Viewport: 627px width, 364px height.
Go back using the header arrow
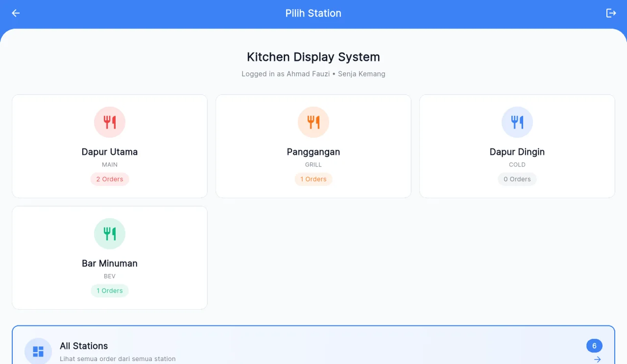pyautogui.click(x=16, y=13)
